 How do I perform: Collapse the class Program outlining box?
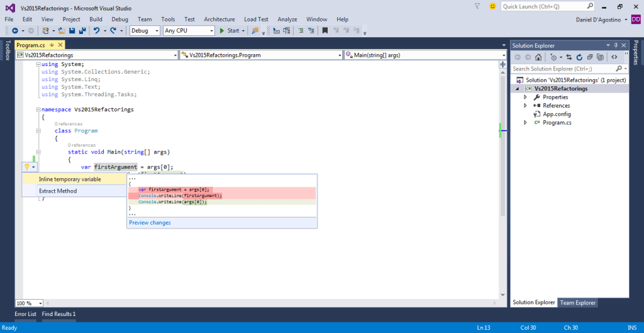tap(38, 131)
